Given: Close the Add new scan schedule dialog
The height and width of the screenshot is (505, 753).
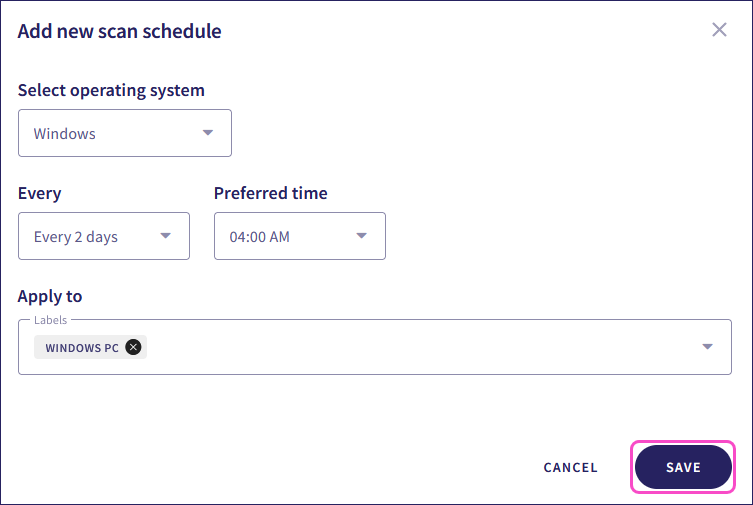Looking at the screenshot, I should coord(719,30).
